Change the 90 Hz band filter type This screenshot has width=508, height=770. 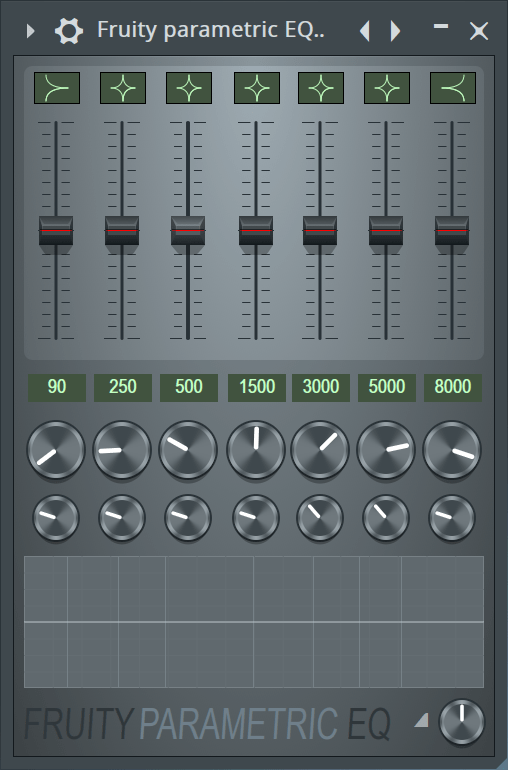point(57,88)
